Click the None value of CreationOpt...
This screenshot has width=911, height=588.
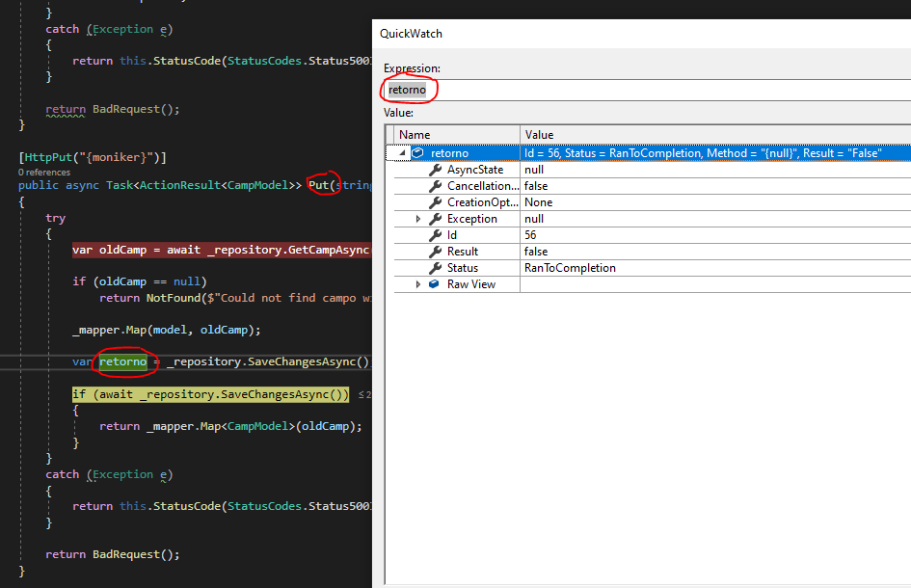point(539,202)
